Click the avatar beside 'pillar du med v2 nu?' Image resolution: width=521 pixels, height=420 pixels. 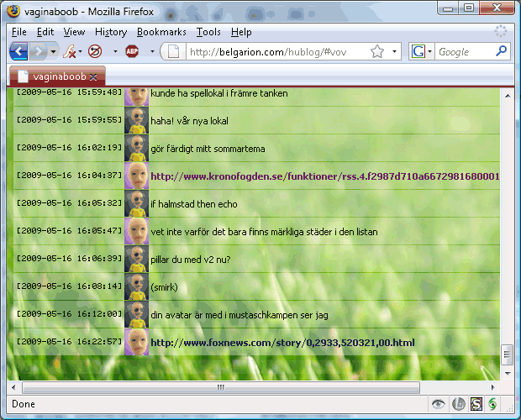137,259
